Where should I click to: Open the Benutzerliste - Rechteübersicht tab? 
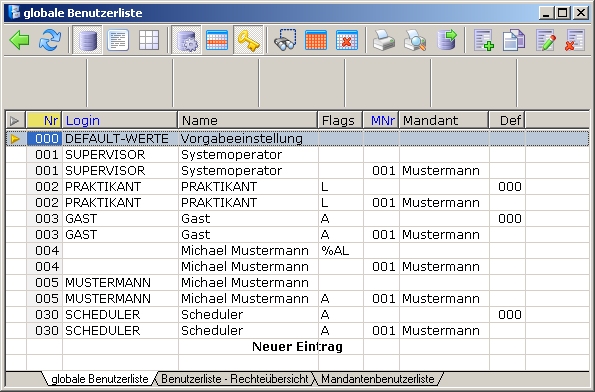pos(235,379)
